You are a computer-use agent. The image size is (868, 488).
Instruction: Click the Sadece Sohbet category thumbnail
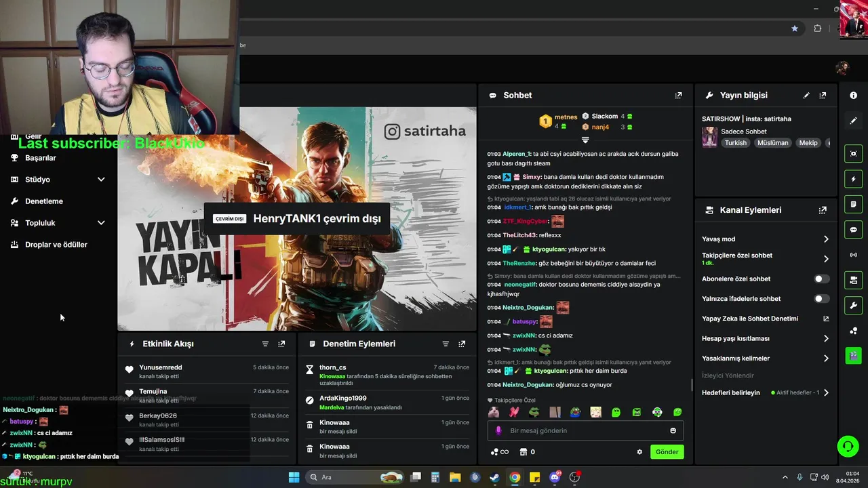click(x=709, y=137)
